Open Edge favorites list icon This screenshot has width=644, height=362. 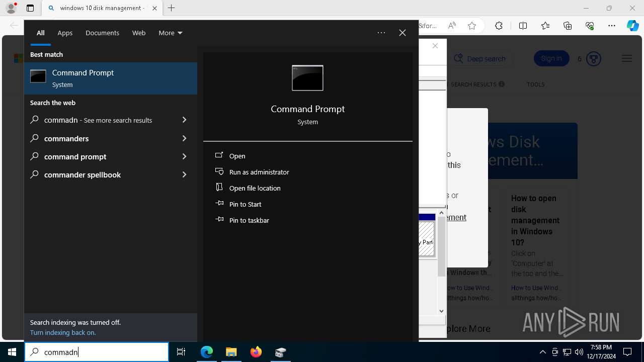[545, 26]
